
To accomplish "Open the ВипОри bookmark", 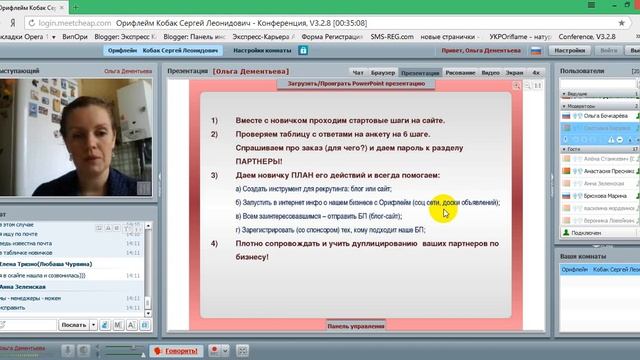I will pos(75,37).
